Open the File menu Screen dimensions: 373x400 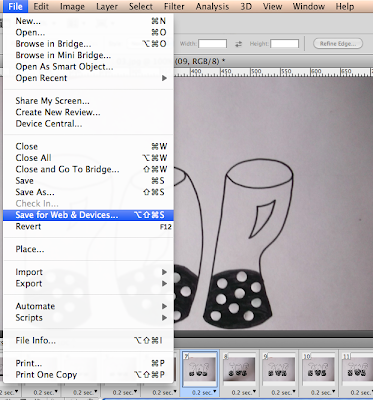(x=16, y=6)
